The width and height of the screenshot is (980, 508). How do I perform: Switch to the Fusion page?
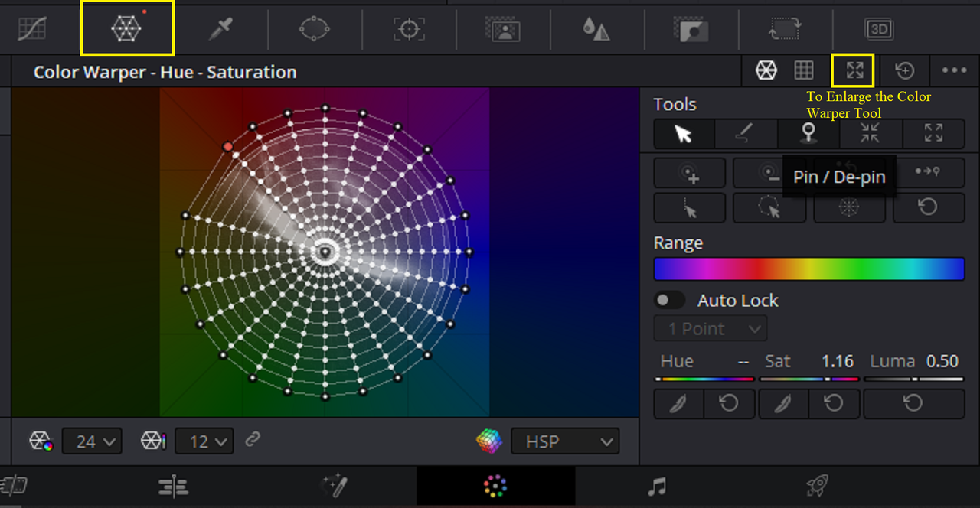(335, 486)
